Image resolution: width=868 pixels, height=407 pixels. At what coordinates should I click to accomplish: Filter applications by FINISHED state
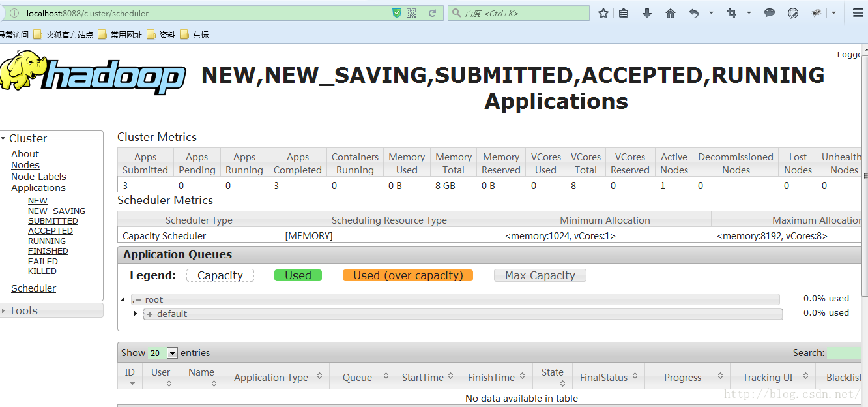48,251
